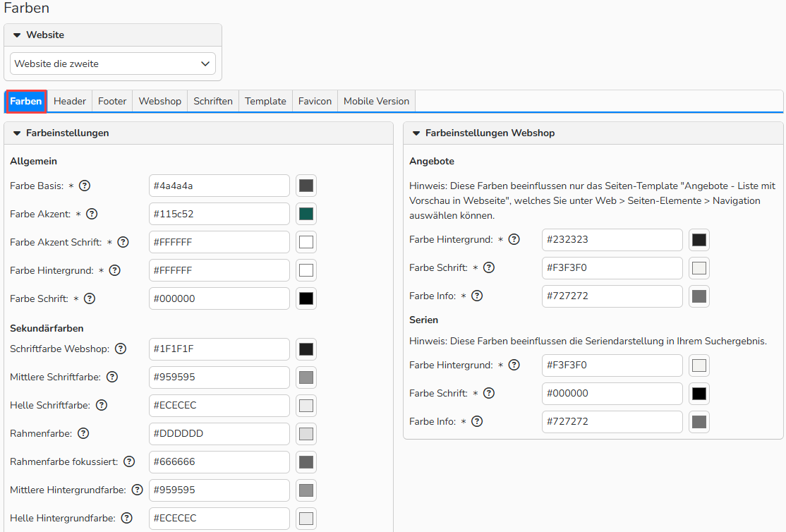Click help icon for Serien Farbe Schrift

click(x=489, y=393)
